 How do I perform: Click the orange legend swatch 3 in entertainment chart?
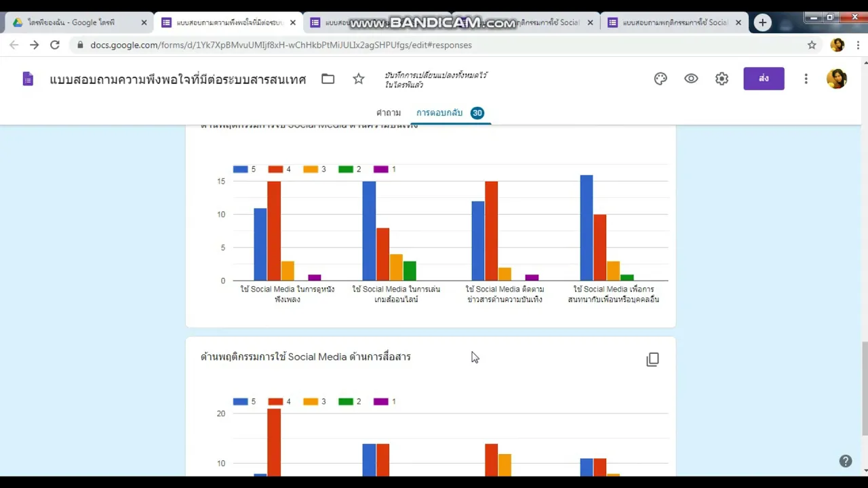pos(311,169)
